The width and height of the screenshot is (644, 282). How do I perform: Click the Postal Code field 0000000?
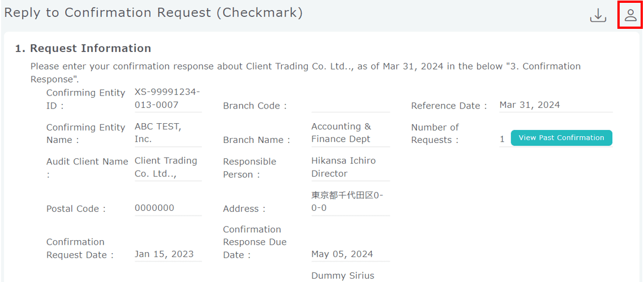[x=168, y=208]
